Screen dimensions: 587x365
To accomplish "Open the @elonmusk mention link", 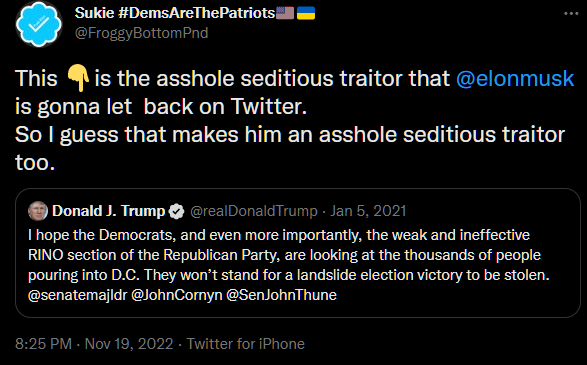I will pyautogui.click(x=515, y=79).
